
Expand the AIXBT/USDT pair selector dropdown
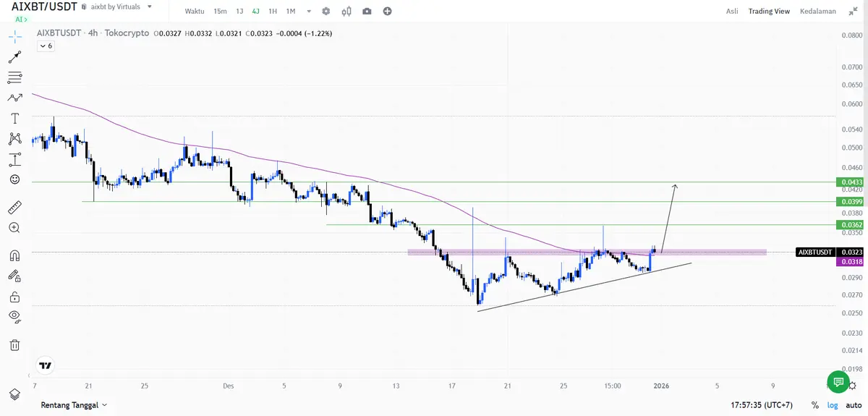pos(150,7)
